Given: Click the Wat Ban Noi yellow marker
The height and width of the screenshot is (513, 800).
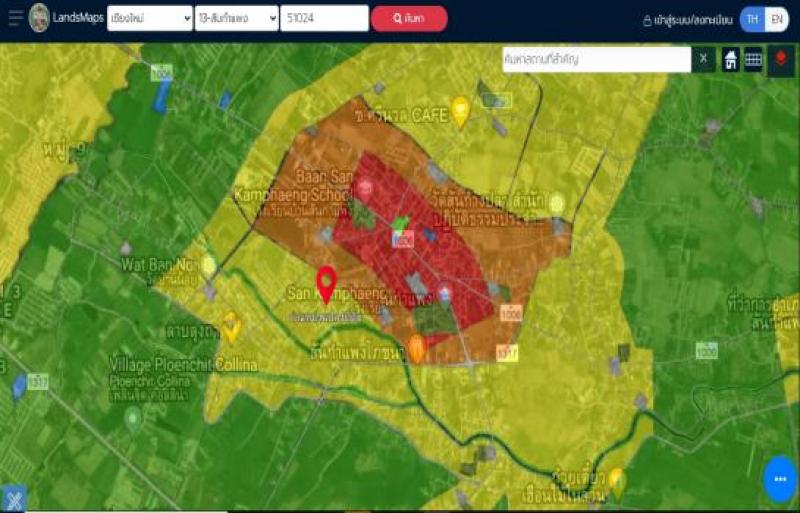Looking at the screenshot, I should (x=208, y=265).
